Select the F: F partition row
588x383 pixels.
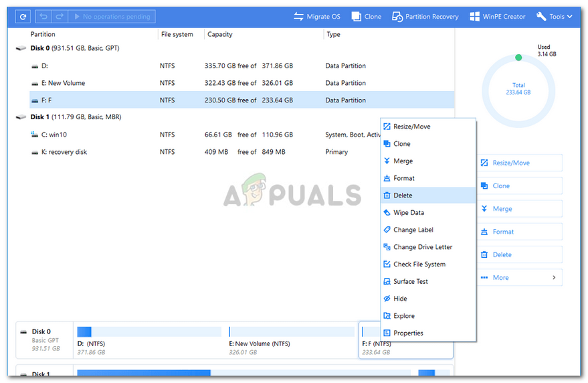(242, 100)
